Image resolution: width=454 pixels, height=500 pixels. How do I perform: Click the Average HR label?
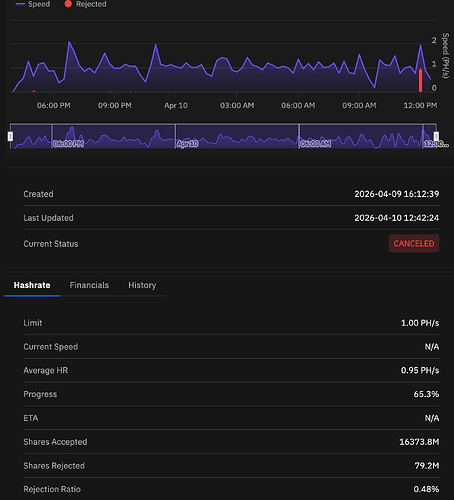45,371
